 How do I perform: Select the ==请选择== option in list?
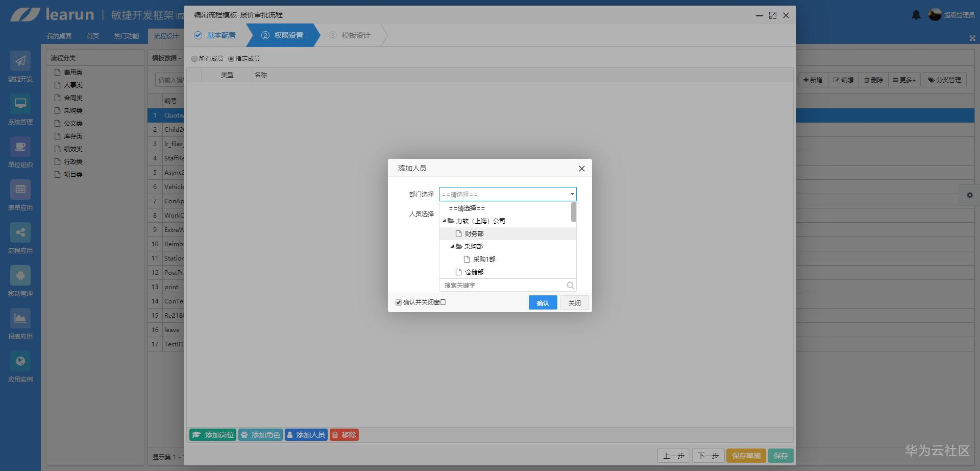505,208
